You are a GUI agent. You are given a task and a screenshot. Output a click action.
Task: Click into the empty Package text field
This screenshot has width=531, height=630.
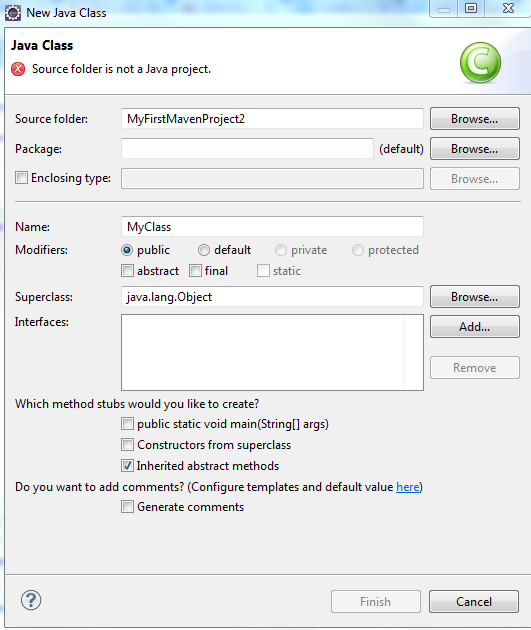click(247, 149)
